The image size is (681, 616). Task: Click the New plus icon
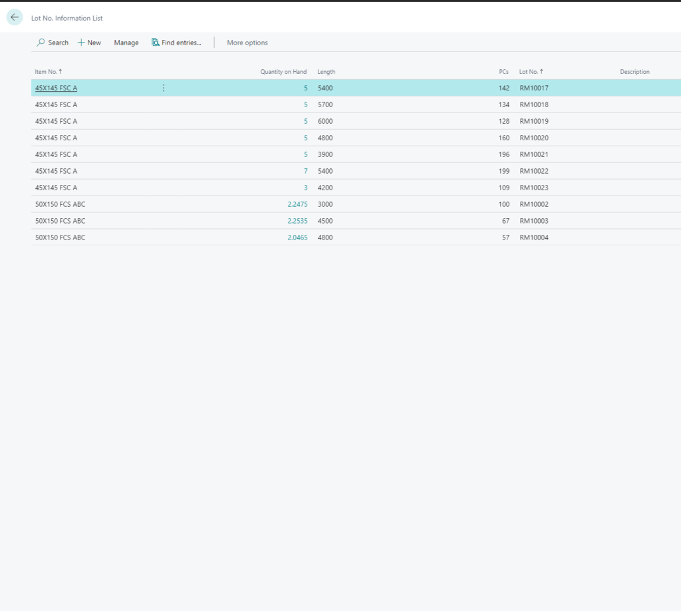tap(81, 43)
